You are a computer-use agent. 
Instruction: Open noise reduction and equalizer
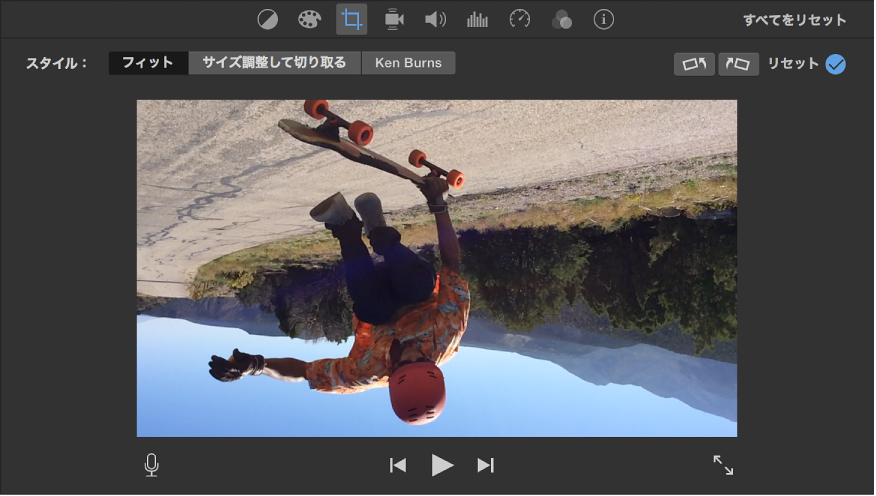point(477,19)
